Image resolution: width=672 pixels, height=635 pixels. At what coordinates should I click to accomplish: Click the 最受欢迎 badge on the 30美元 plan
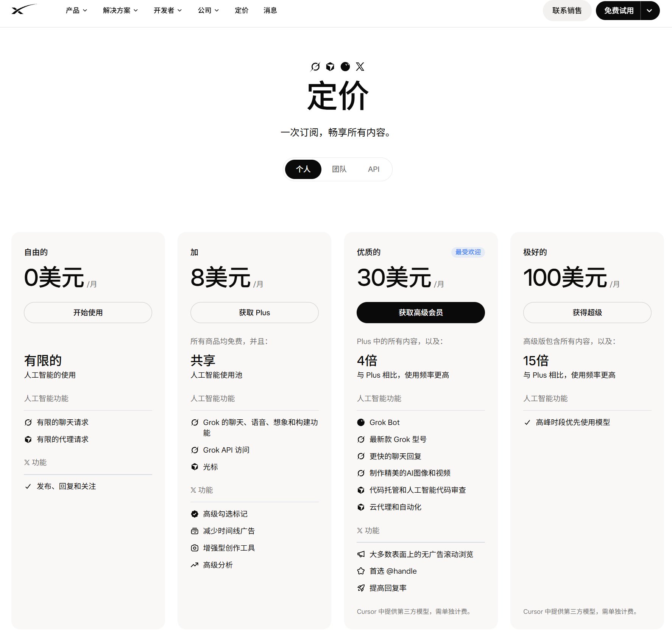[468, 252]
